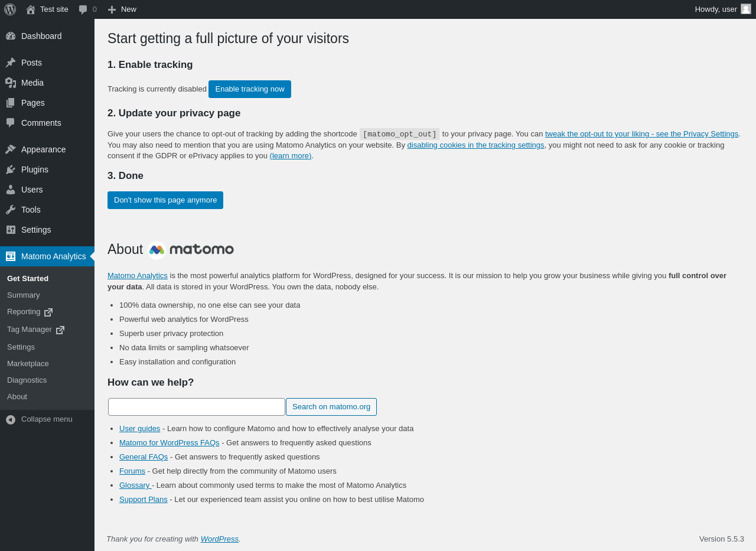This screenshot has height=551, width=756.
Task: Click the Appearance paintbrush icon
Action: [x=11, y=149]
